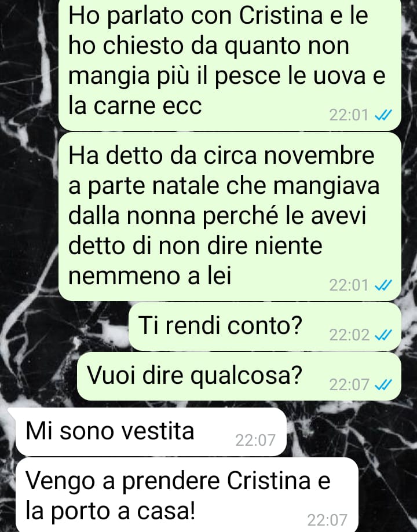Tap the read ticks on the 'nemmeno a lei' message
Image resolution: width=417 pixels, height=532 pixels.
coord(383,285)
